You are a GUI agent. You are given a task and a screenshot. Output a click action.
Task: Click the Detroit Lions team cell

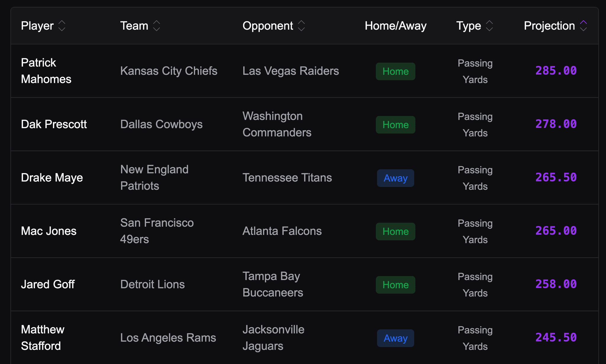pyautogui.click(x=152, y=284)
